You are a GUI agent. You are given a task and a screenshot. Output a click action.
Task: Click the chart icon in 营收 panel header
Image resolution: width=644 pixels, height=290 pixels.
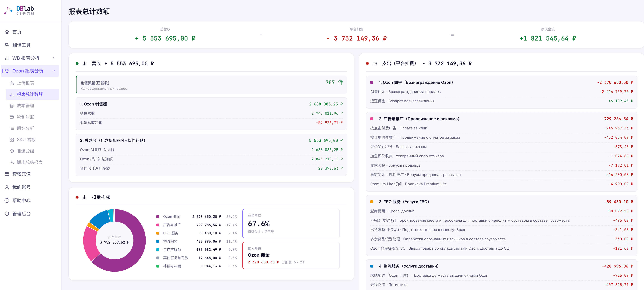pos(85,64)
